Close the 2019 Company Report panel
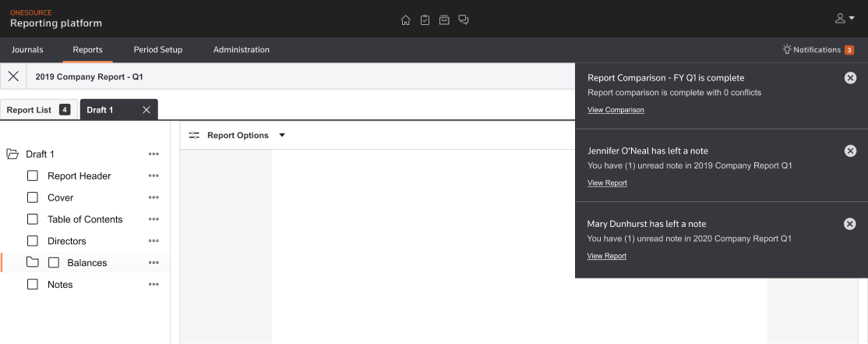 13,76
